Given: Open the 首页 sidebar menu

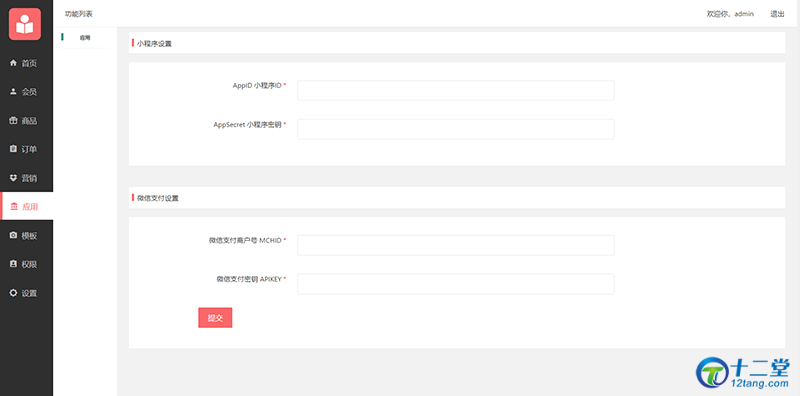Looking at the screenshot, I should (27, 63).
